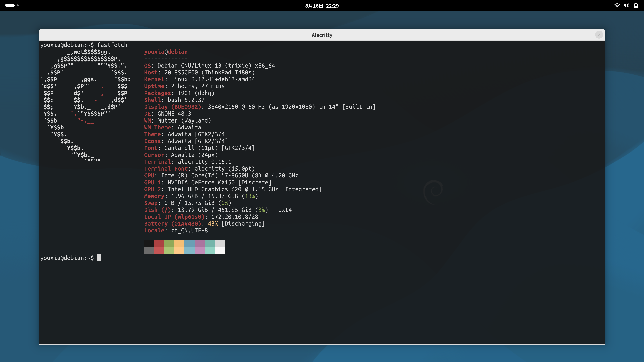The width and height of the screenshot is (644, 362).
Task: Click the GPU 1 'NVIDIA GeForce MX150' line
Action: (x=208, y=182)
